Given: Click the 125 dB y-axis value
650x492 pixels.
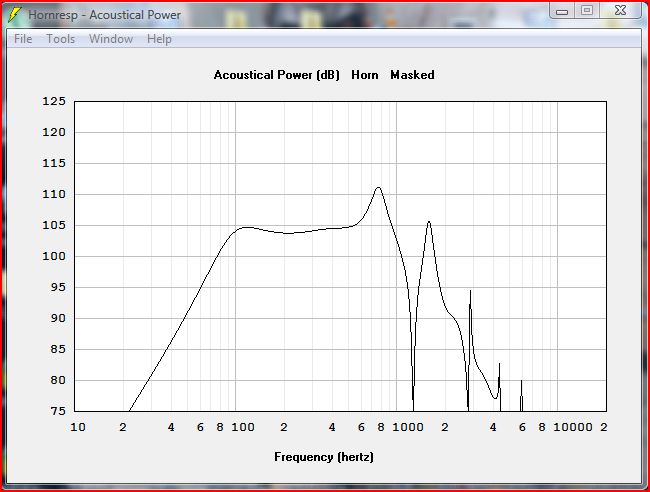Looking at the screenshot, I should (54, 101).
